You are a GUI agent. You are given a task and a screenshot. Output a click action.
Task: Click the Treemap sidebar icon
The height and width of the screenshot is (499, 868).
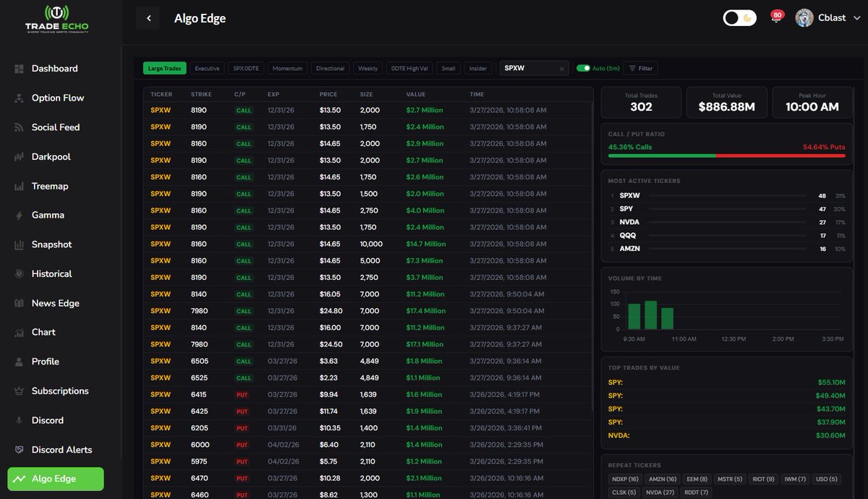click(x=19, y=187)
